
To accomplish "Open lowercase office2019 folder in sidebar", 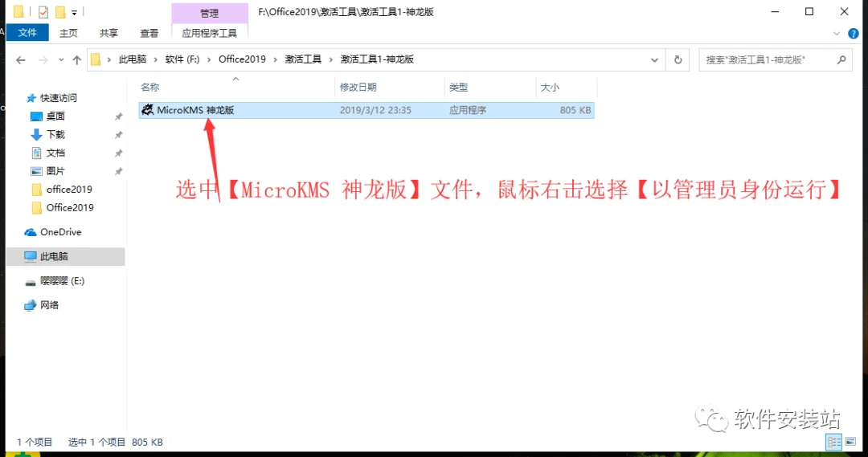I will [69, 190].
